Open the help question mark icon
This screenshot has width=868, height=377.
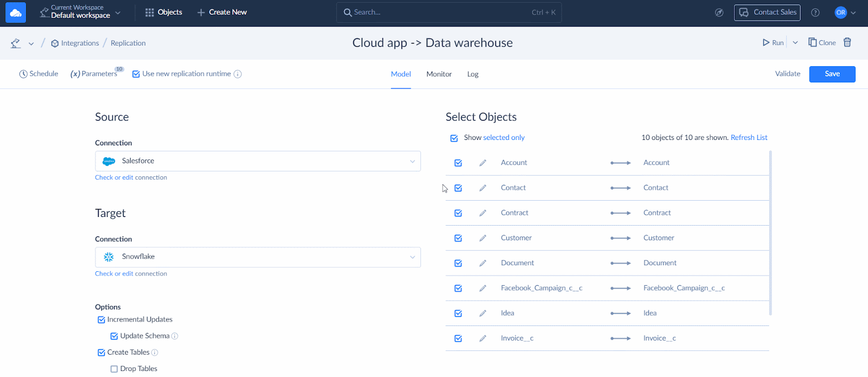click(815, 12)
